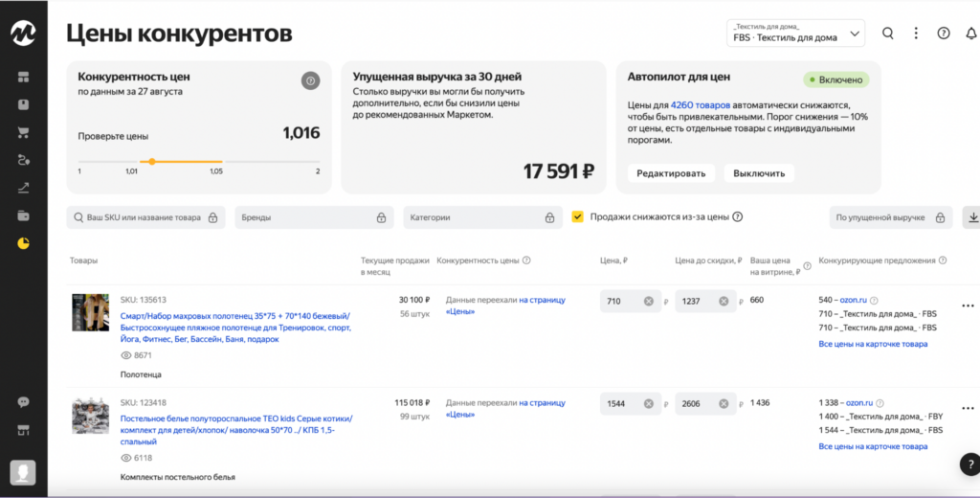
Task: Click the 'Выключить' autopilot button
Action: pos(759,173)
